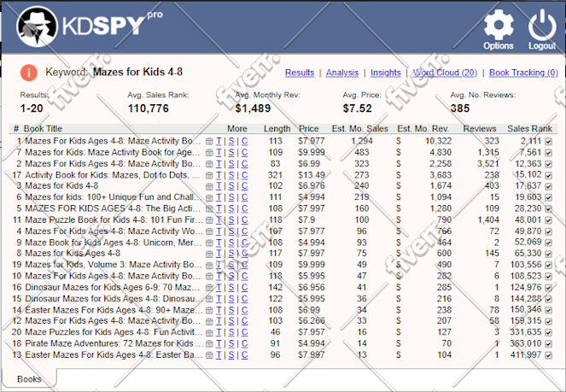Click the 10,322 revenue value
Image resolution: width=566 pixels, height=392 pixels.
(x=438, y=141)
